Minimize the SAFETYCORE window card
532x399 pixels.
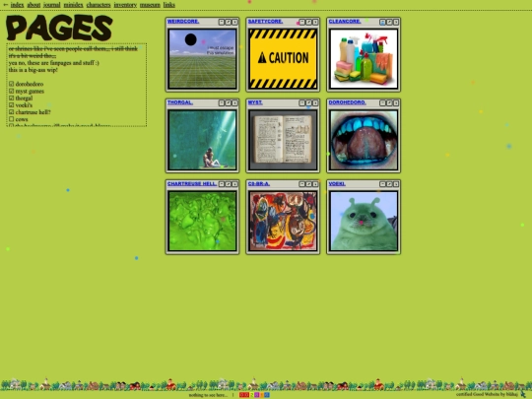pos(302,22)
